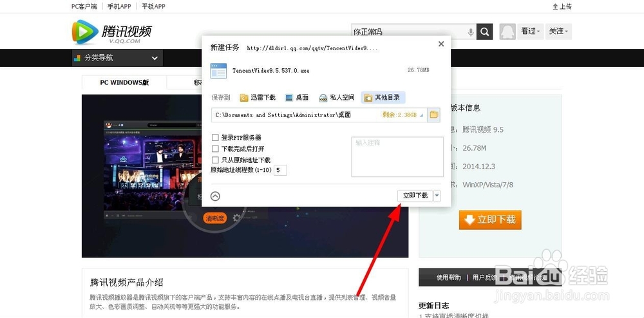Click the gear icon in the preview image

click(236, 218)
